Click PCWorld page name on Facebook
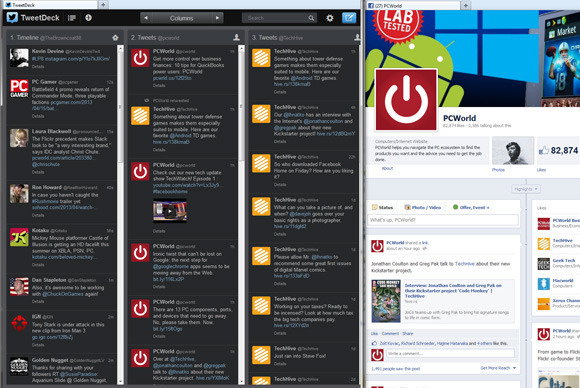The image size is (580, 388). (459, 118)
